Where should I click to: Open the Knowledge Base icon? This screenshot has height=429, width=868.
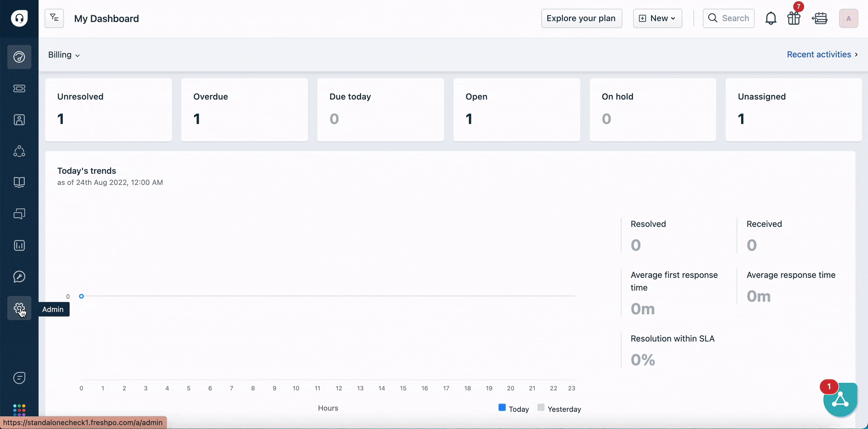tap(19, 182)
